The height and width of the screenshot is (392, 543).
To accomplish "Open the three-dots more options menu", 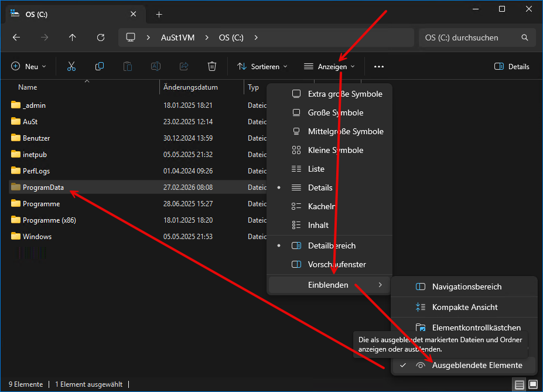I will tap(379, 67).
